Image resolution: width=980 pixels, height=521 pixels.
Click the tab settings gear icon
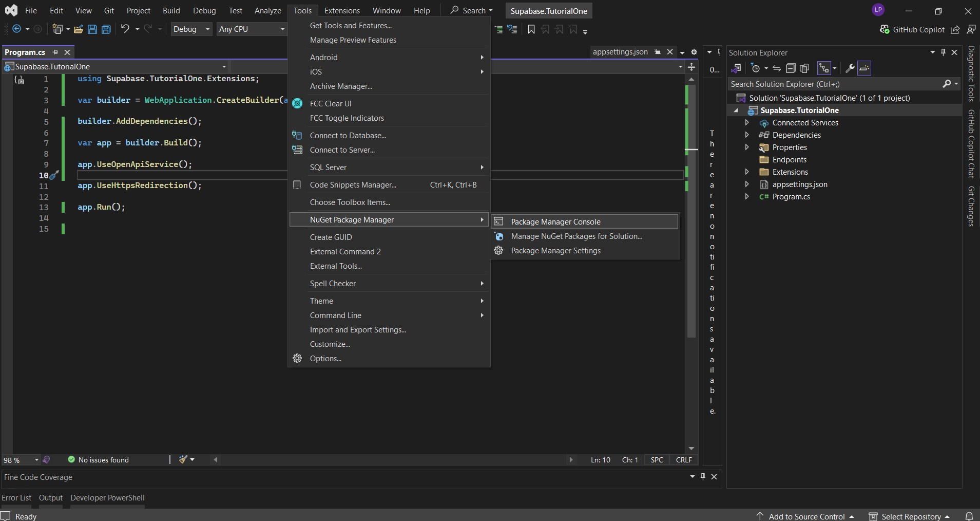694,52
